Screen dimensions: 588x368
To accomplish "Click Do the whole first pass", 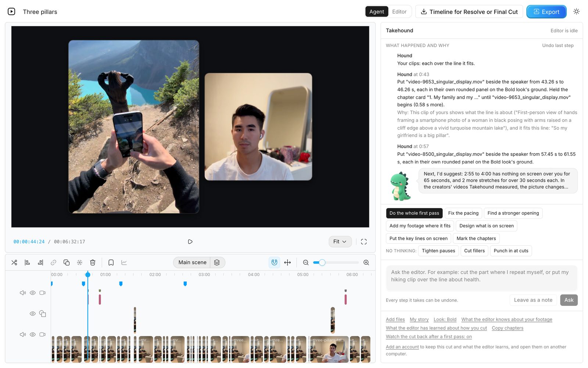I will pos(414,213).
